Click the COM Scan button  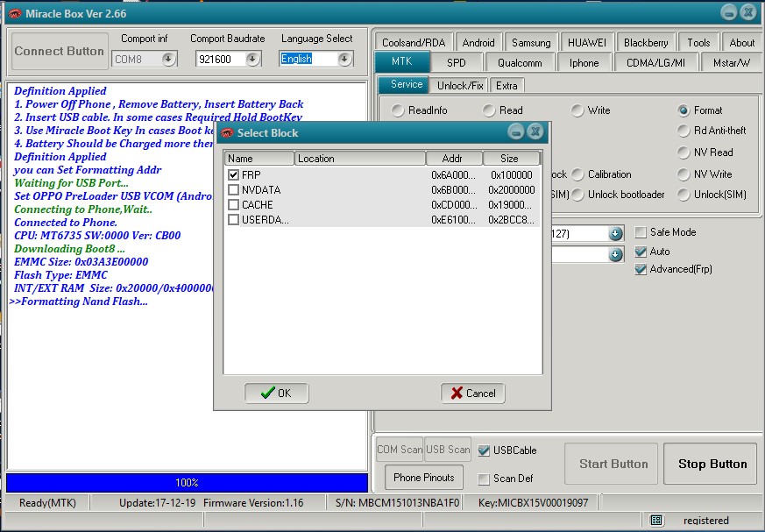pos(399,449)
